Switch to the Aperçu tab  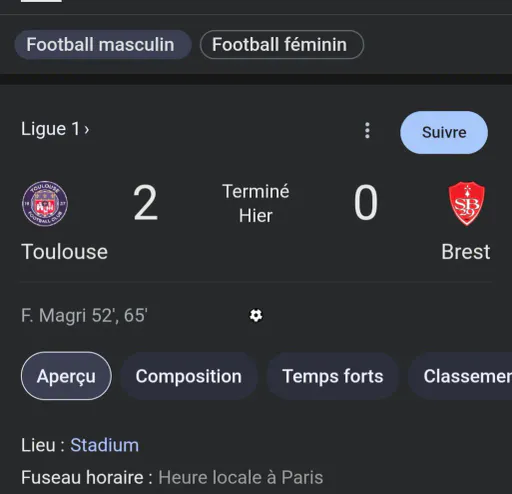(66, 376)
